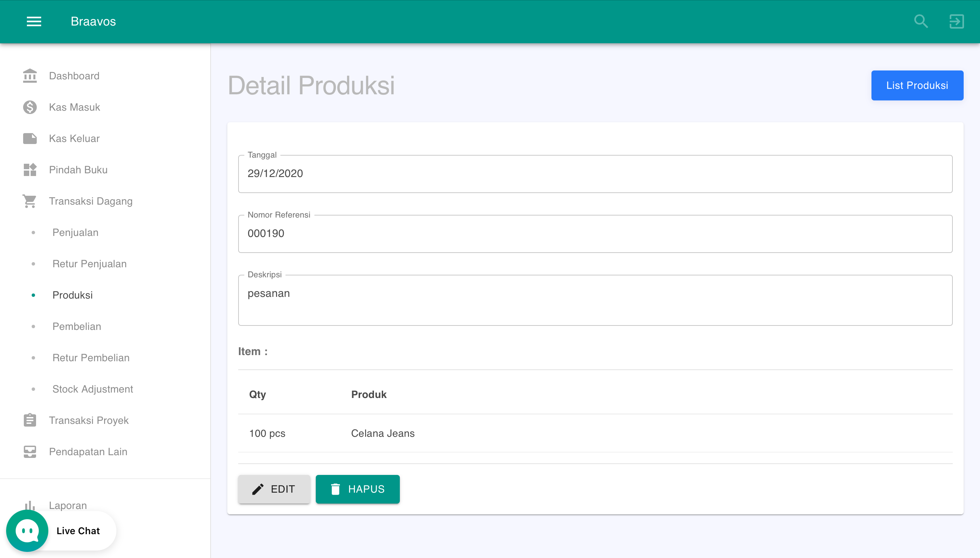Click the search magnifier icon
This screenshot has height=558, width=980.
(921, 21)
